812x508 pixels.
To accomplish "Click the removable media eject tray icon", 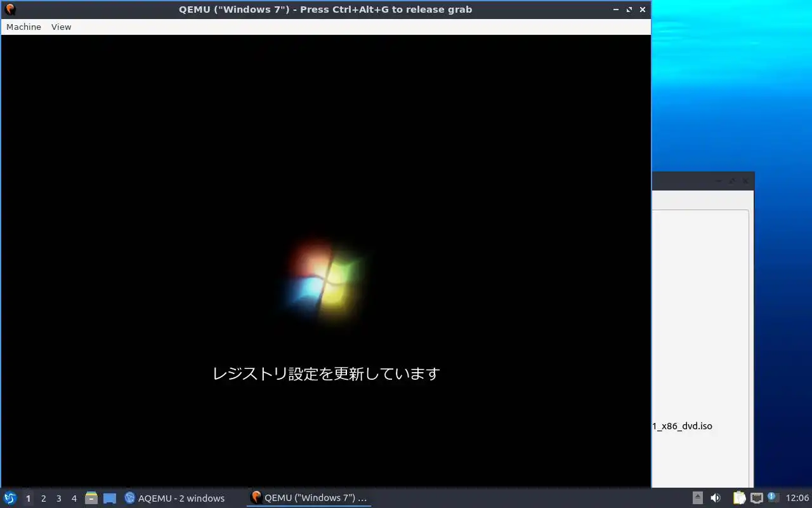I will pos(697,498).
